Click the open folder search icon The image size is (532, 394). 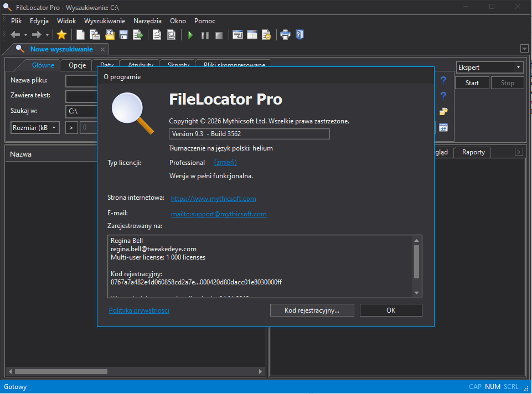[110, 34]
